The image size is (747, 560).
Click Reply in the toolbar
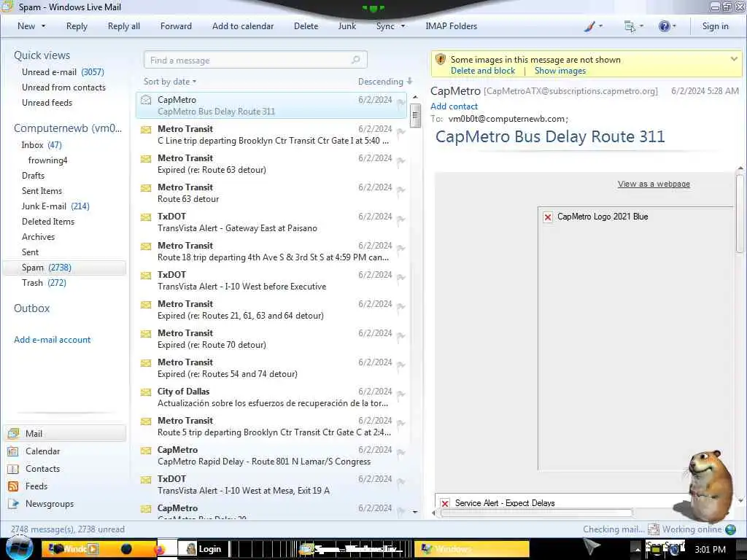77,27
